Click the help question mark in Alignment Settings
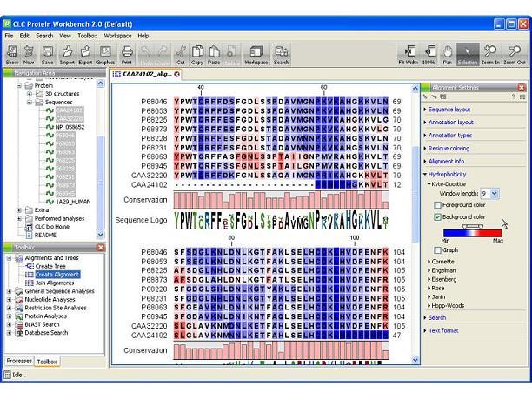Image resolution: width=532 pixels, height=399 pixels. coord(513,97)
